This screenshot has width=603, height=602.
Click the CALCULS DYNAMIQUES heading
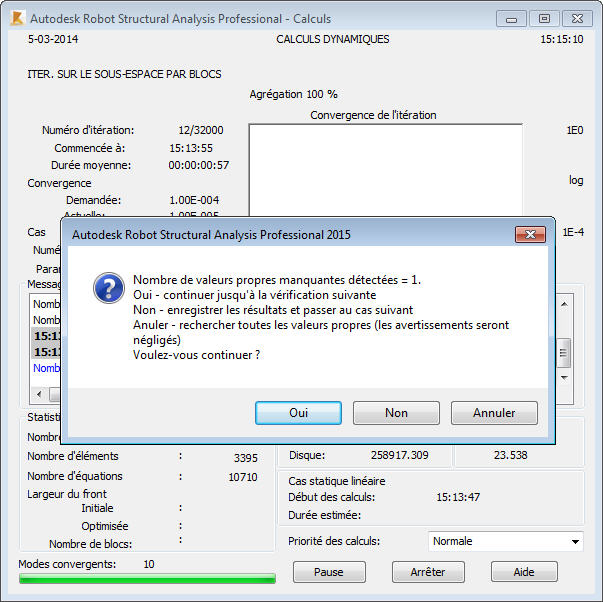pos(333,39)
